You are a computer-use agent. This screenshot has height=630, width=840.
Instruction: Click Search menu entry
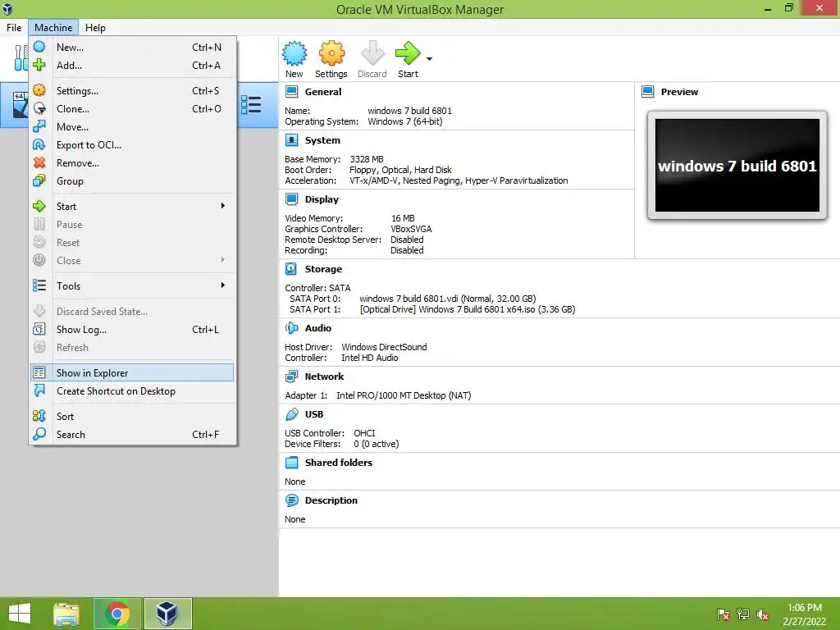tap(133, 435)
